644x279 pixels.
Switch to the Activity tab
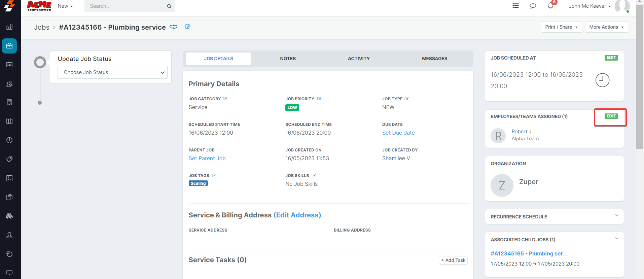(x=359, y=59)
